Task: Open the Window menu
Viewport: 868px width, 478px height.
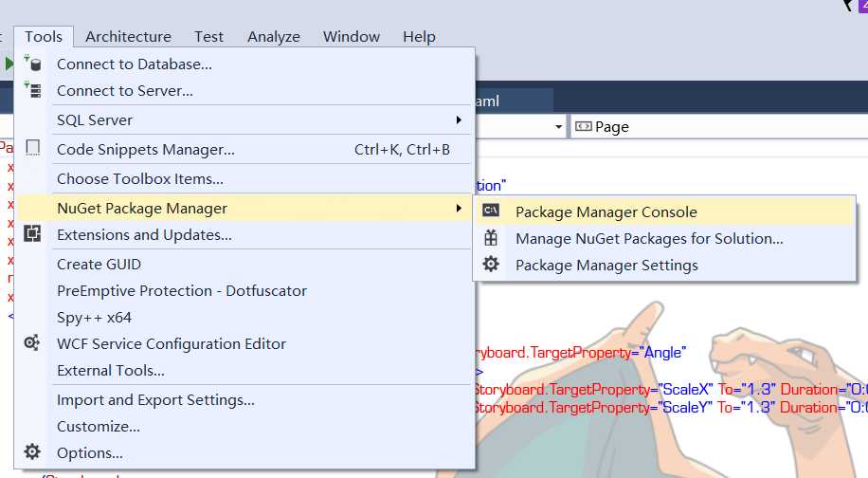Action: click(x=351, y=37)
